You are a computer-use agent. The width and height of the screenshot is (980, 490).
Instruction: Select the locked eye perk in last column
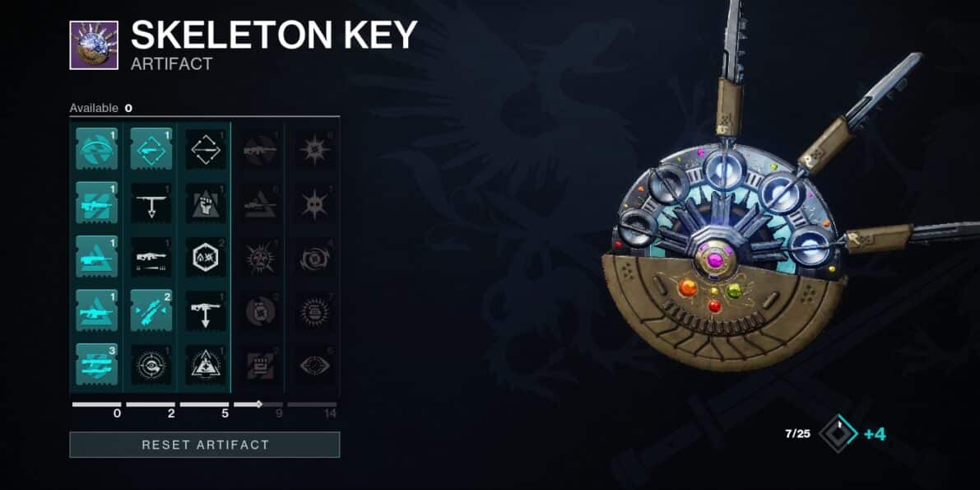coord(314,364)
